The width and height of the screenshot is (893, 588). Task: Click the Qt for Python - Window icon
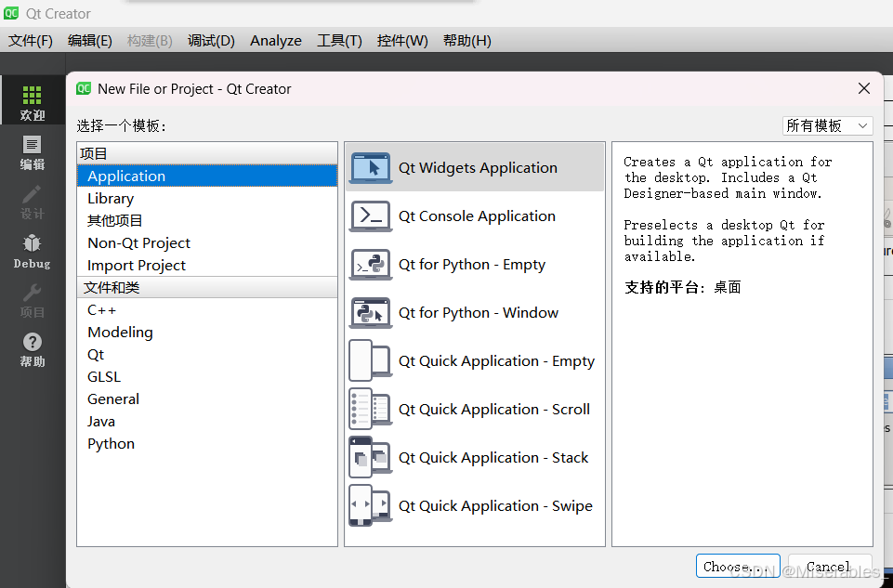point(370,313)
